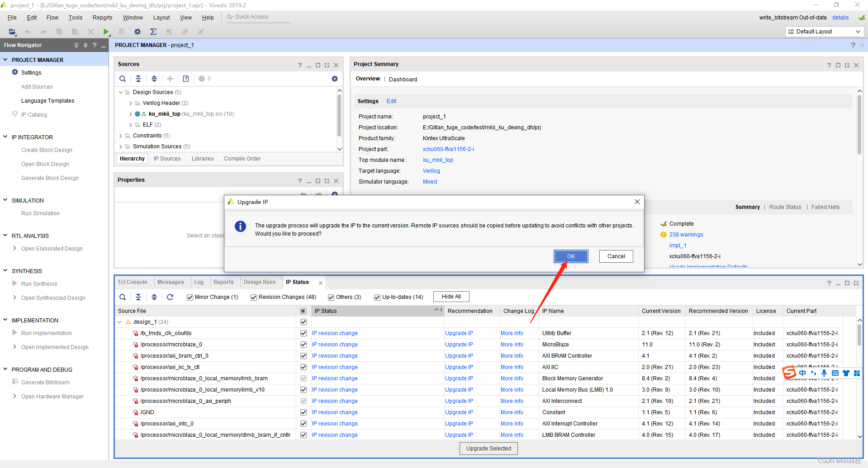The width and height of the screenshot is (868, 468).
Task: Cancel the Upgrade IP dialog
Action: coord(616,256)
